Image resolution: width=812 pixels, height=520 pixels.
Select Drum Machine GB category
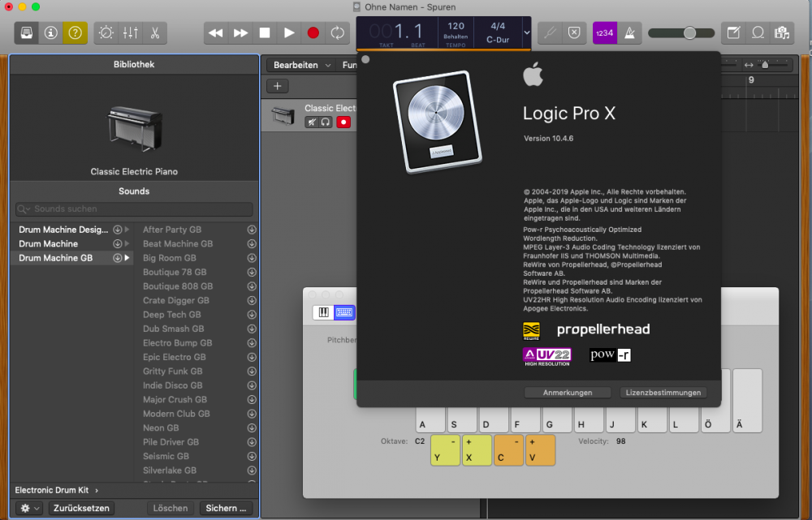point(55,258)
